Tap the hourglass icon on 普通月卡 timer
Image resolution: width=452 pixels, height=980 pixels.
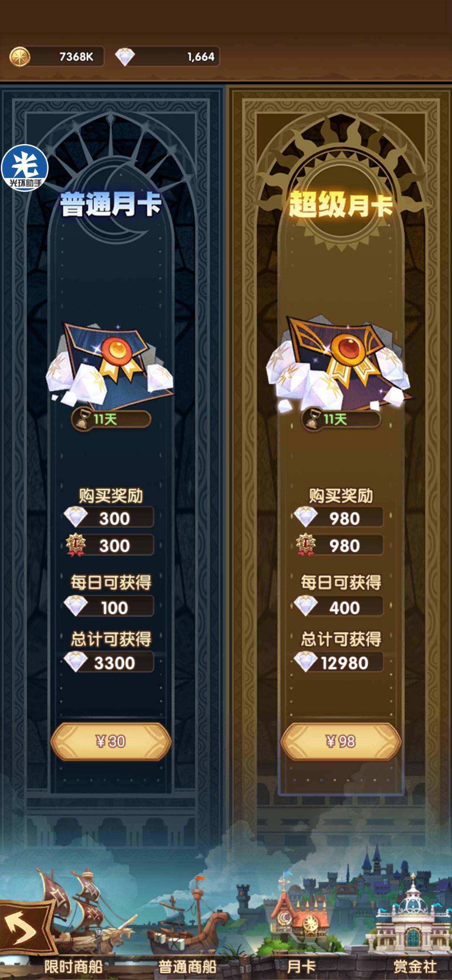pos(83,419)
